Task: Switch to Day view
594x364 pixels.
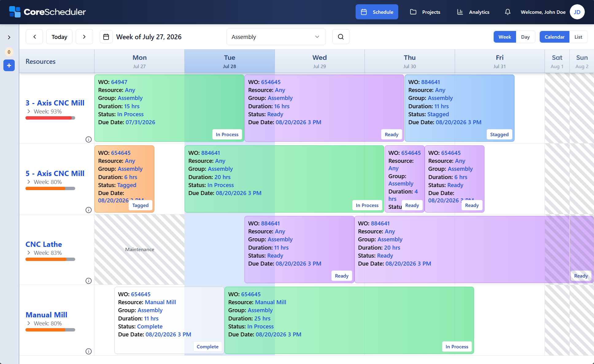Action: (525, 37)
